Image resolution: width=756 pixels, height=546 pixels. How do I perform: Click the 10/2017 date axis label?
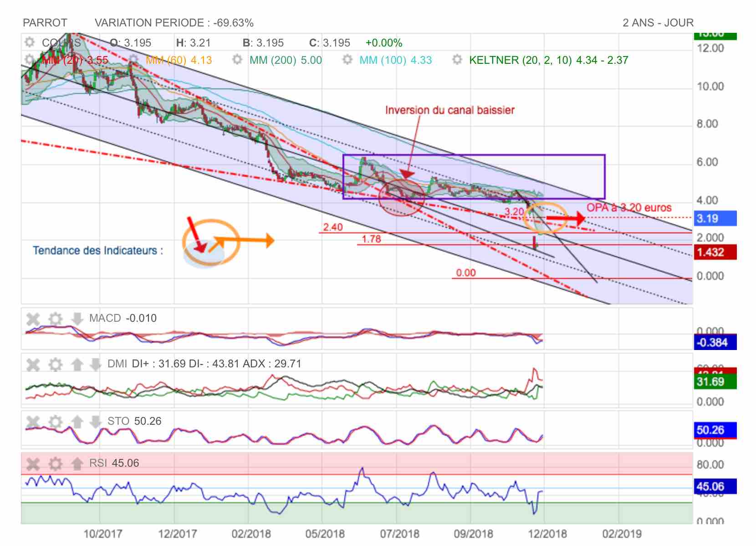(x=103, y=534)
